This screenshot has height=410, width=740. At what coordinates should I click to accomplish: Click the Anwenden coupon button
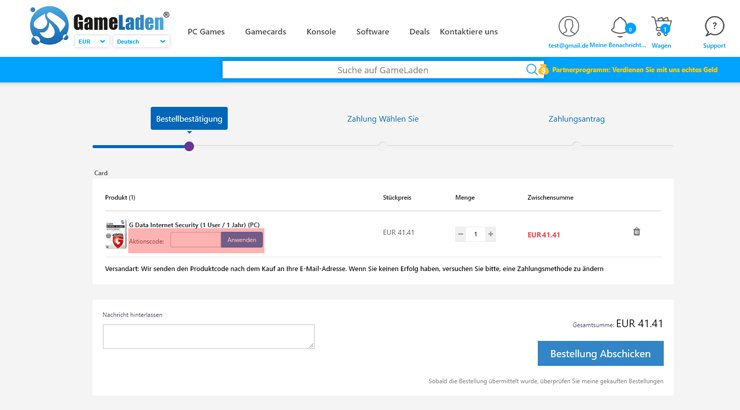242,240
